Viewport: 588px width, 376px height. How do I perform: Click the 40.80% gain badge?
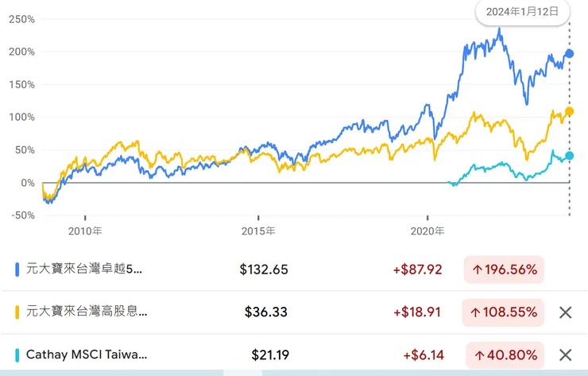coord(504,355)
